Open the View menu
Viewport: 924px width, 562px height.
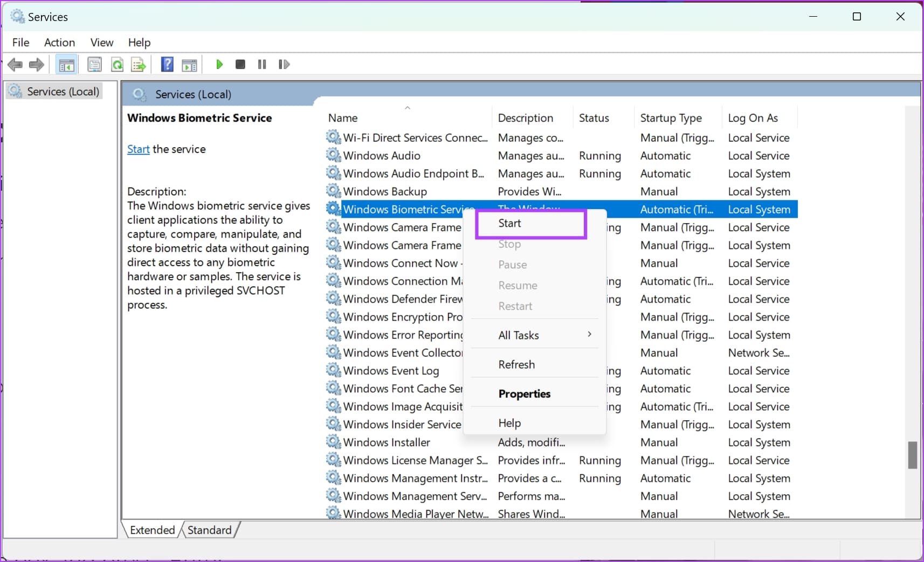(x=102, y=42)
